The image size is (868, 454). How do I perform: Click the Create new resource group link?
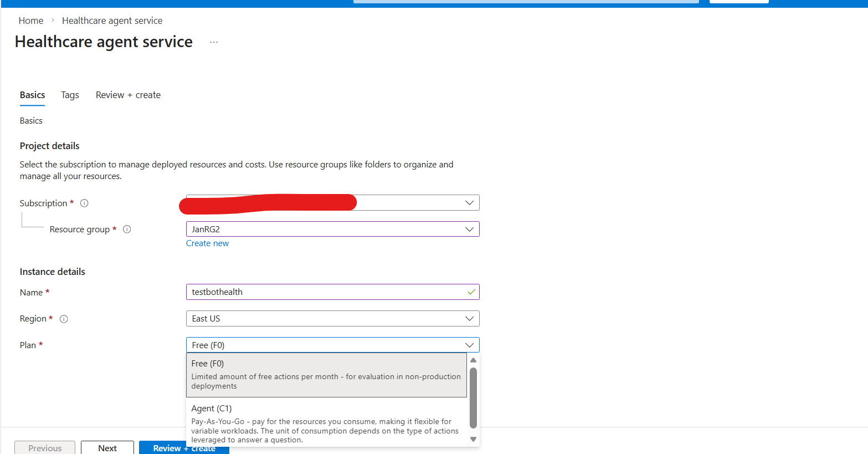tap(207, 243)
